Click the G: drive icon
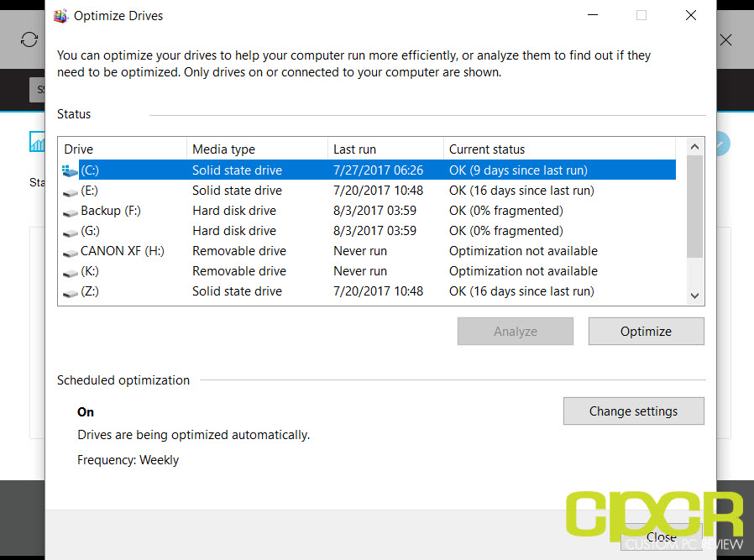The height and width of the screenshot is (560, 754). [x=71, y=233]
